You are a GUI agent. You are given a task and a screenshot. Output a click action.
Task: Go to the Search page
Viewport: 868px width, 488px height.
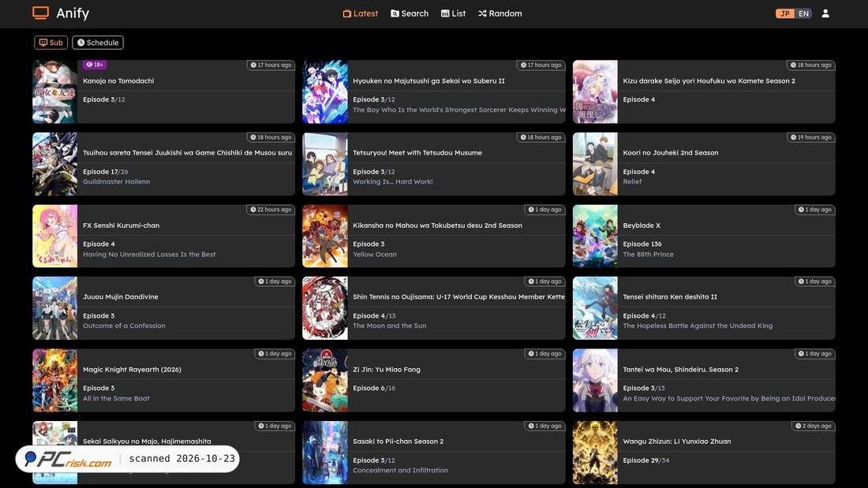click(410, 13)
